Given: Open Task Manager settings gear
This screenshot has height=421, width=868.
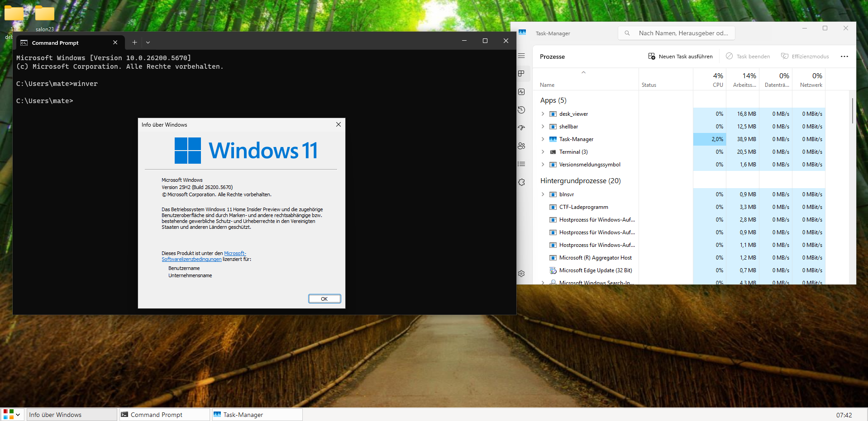Looking at the screenshot, I should coord(521,274).
